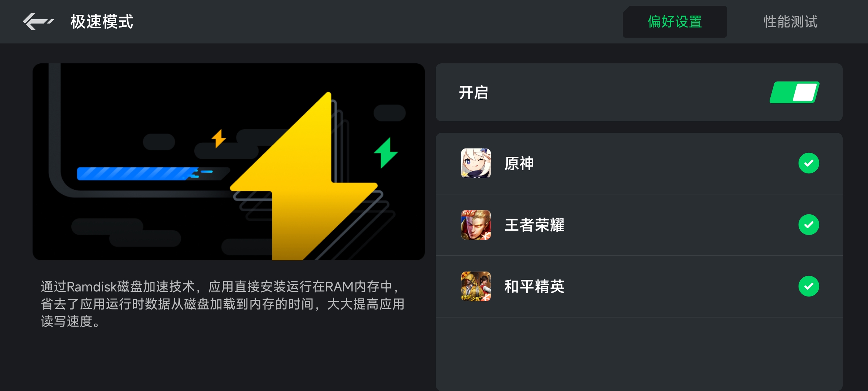Image resolution: width=868 pixels, height=391 pixels.
Task: Tap the Ramdisk description text
Action: click(x=222, y=304)
